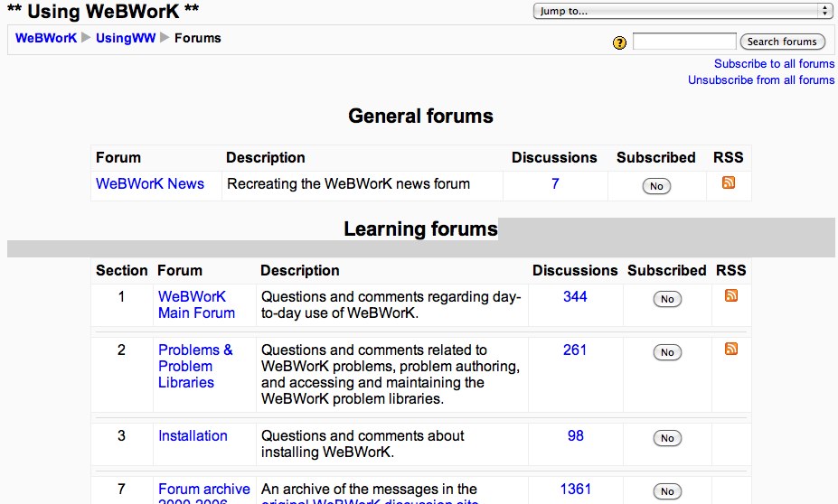Click the '** Using WeBWorK **' page title
The width and height of the screenshot is (838, 504).
(103, 11)
